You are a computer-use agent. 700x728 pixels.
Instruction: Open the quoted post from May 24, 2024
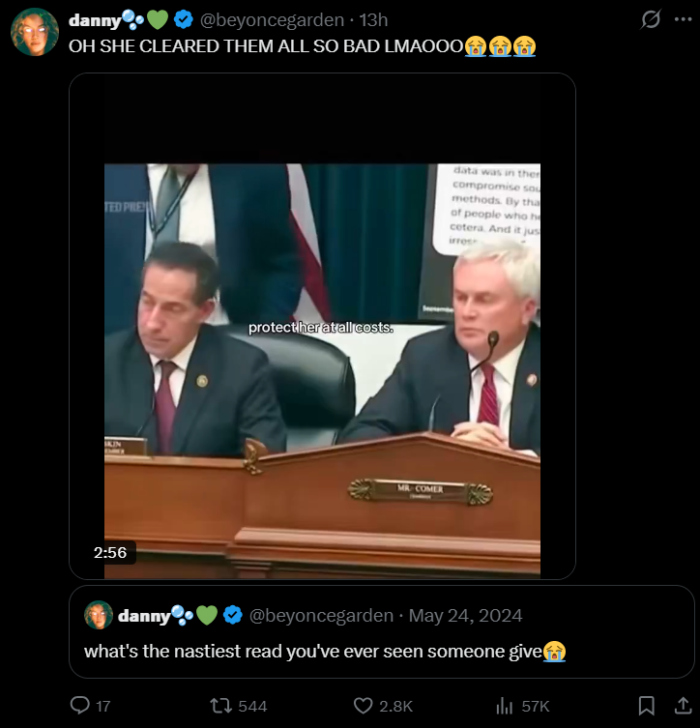point(381,631)
